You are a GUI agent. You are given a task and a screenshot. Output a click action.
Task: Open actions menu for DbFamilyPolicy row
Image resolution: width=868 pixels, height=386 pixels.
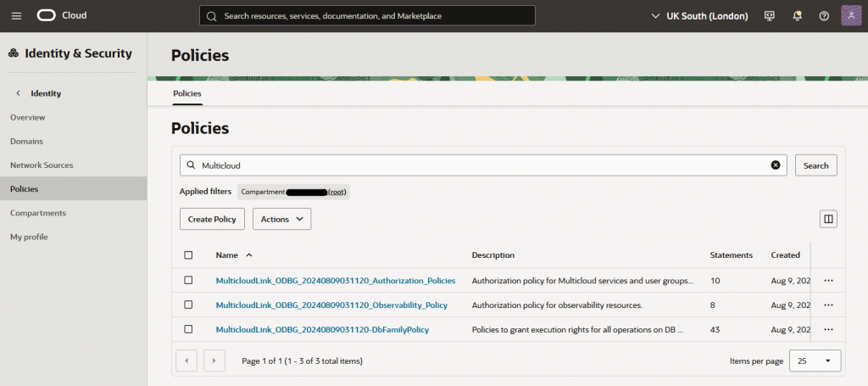pos(828,329)
